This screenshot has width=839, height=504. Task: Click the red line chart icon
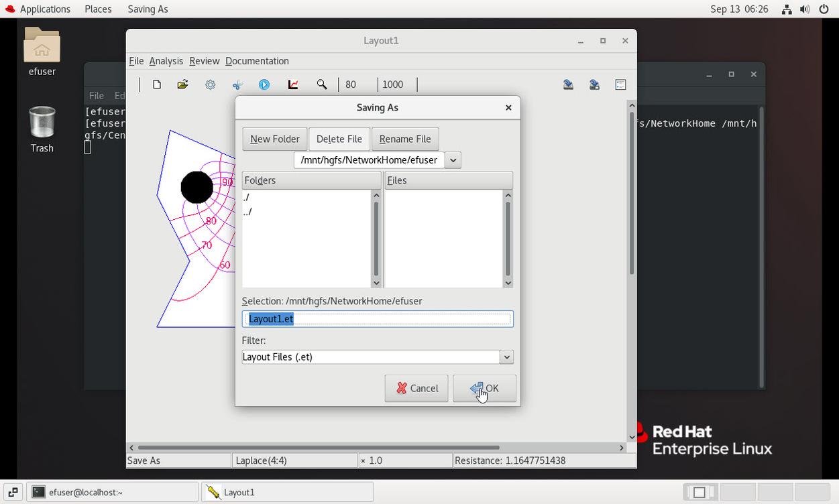(293, 84)
